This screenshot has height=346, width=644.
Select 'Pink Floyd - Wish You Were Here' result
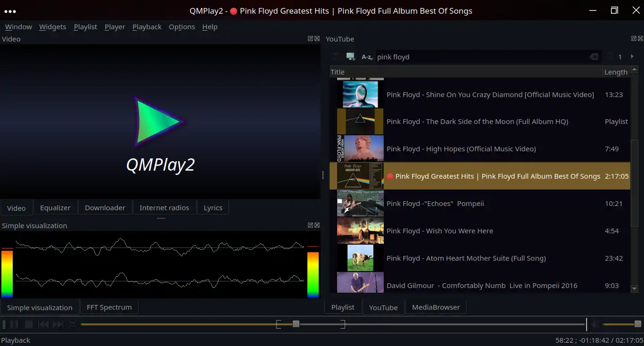coord(480,231)
